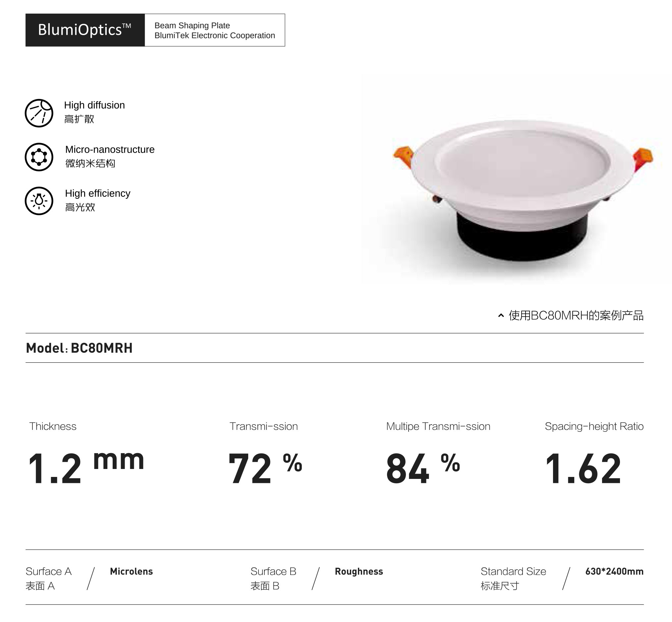
Task: Click the Micro-nanostructure hexagon icon
Action: point(39,157)
